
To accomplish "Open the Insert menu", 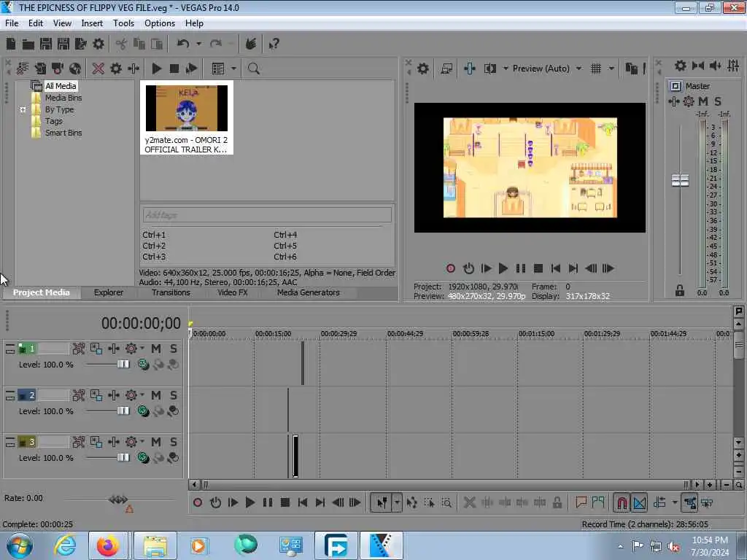I will coord(92,23).
